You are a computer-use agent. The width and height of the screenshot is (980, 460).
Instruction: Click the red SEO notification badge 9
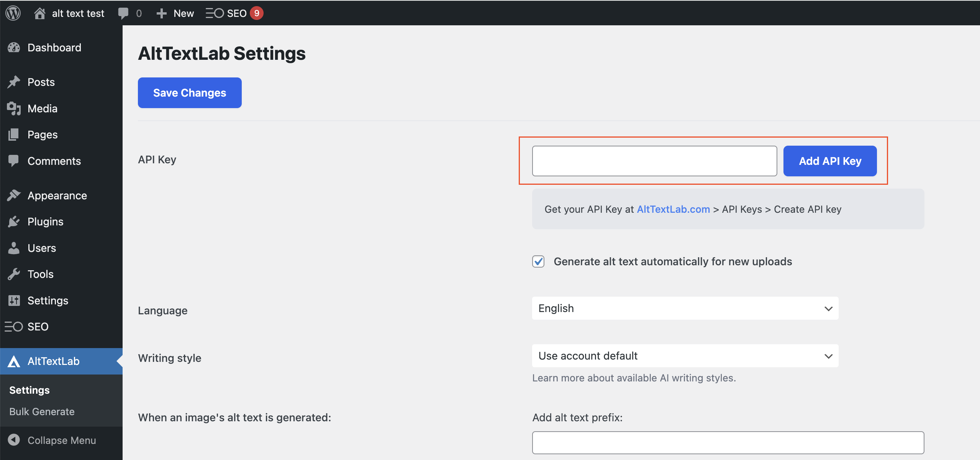tap(257, 13)
